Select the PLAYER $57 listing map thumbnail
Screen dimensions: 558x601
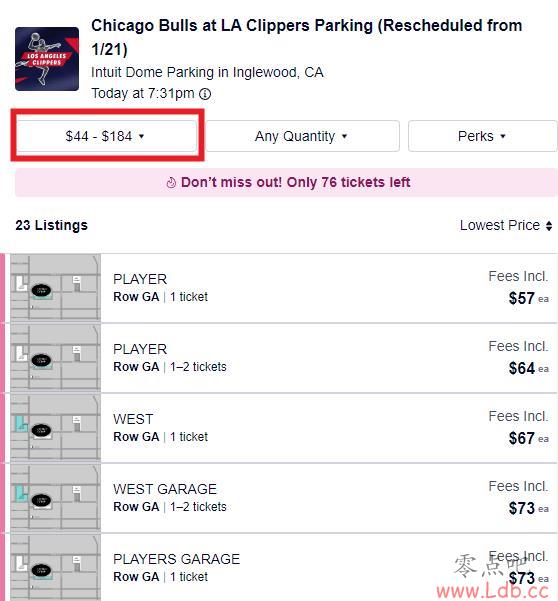55,288
